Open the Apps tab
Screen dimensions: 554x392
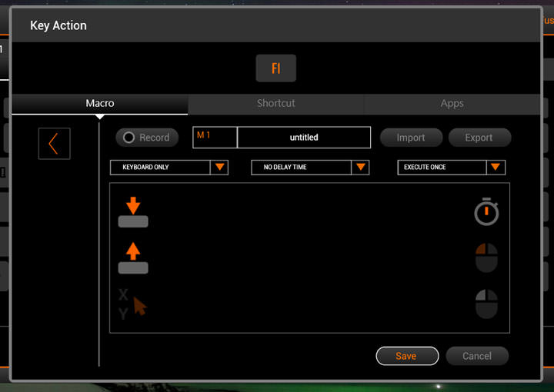[452, 103]
